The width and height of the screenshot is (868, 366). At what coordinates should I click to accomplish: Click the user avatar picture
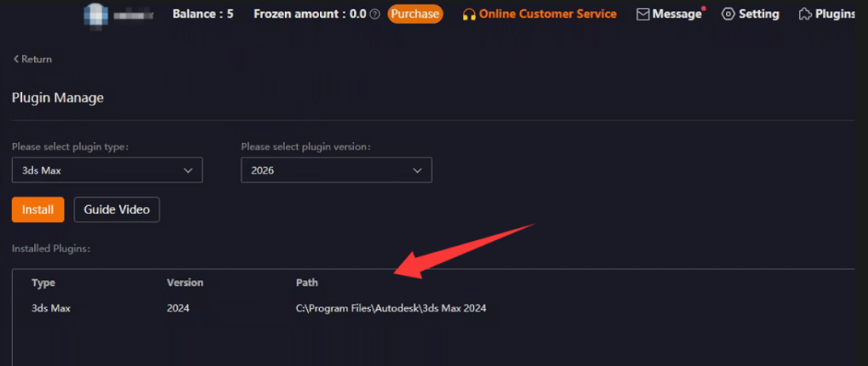[96, 15]
